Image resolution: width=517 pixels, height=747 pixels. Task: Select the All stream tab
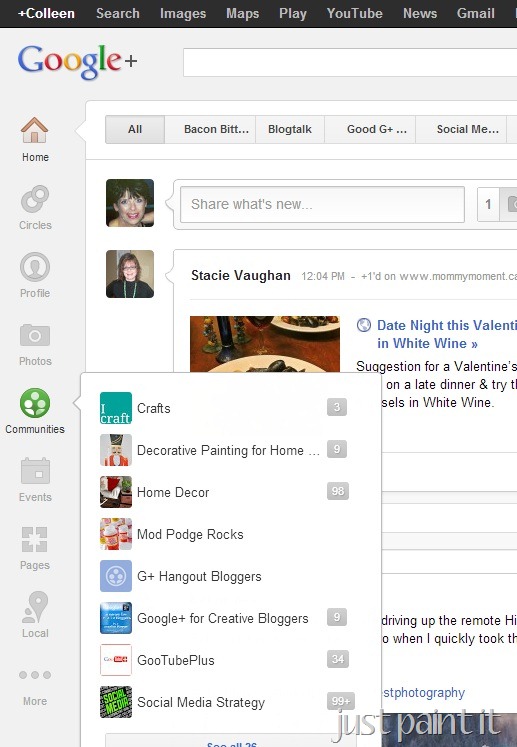(x=135, y=129)
